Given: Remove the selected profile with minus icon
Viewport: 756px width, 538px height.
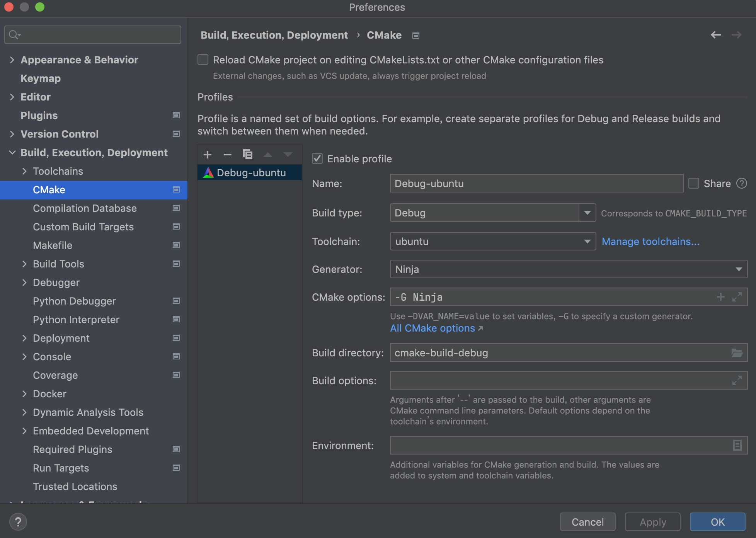Looking at the screenshot, I should [228, 155].
